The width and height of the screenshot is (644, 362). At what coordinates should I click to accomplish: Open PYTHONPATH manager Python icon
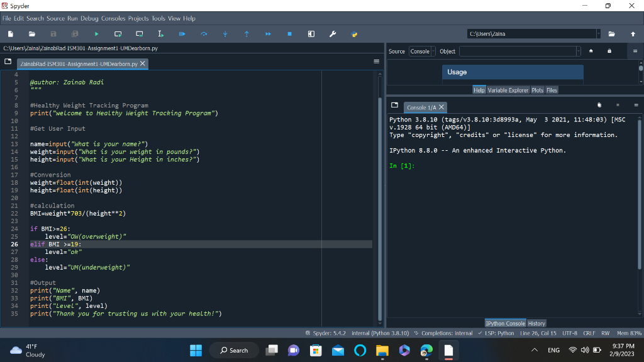pyautogui.click(x=354, y=34)
